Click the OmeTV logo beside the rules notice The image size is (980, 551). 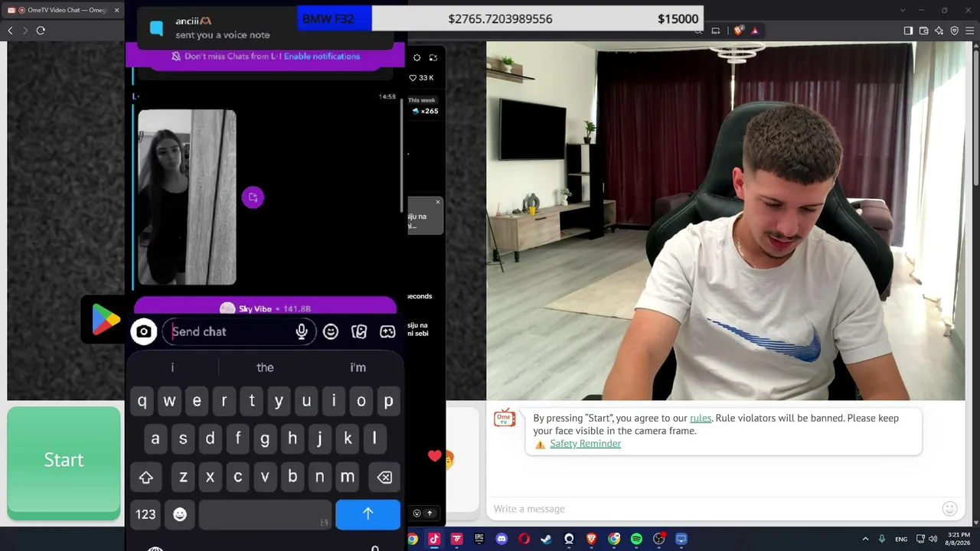click(505, 418)
